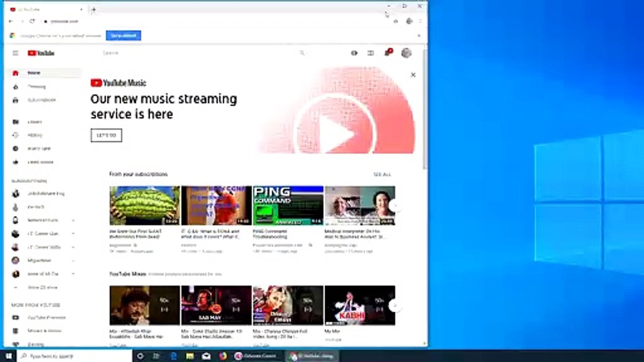Open Movies & Shows in the sidebar
This screenshot has width=644, height=362.
coord(43,331)
